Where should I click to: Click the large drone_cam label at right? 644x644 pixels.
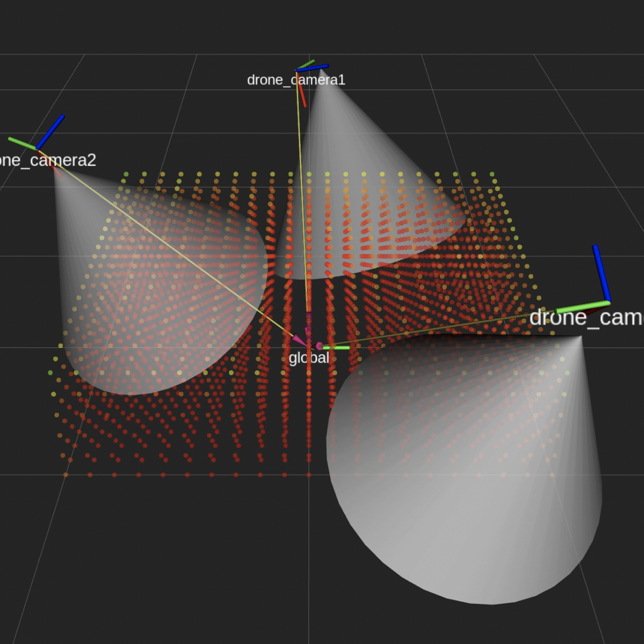tap(586, 317)
